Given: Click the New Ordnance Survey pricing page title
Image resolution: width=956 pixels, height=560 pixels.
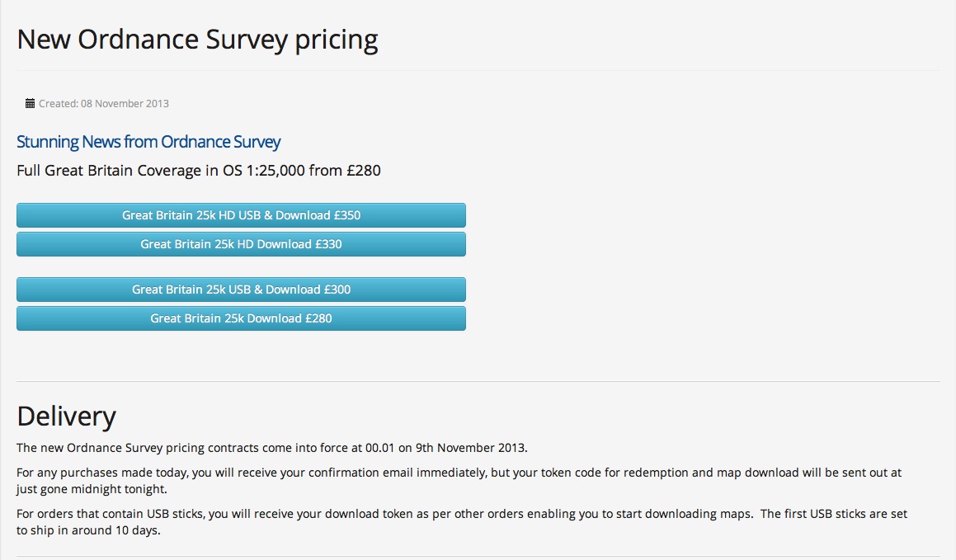Looking at the screenshot, I should (197, 40).
